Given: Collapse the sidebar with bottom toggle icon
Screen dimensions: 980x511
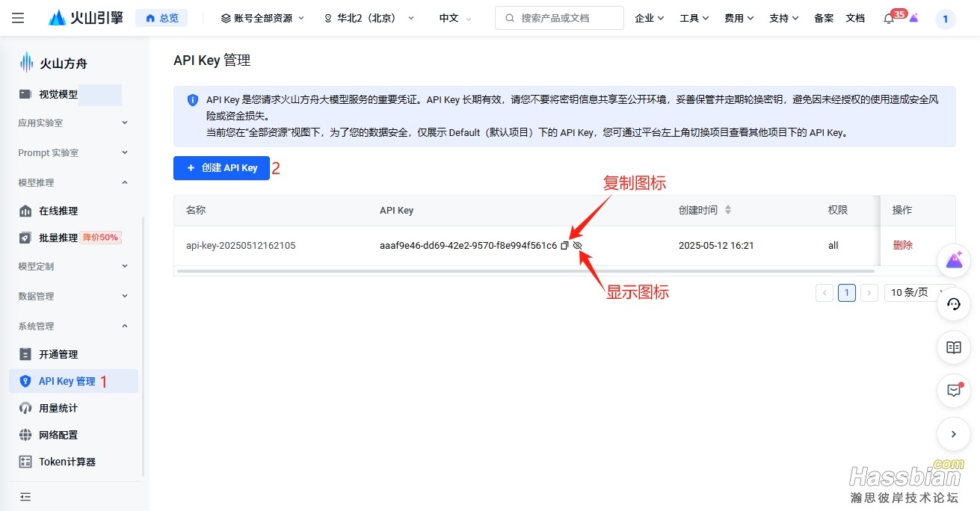Looking at the screenshot, I should point(25,497).
